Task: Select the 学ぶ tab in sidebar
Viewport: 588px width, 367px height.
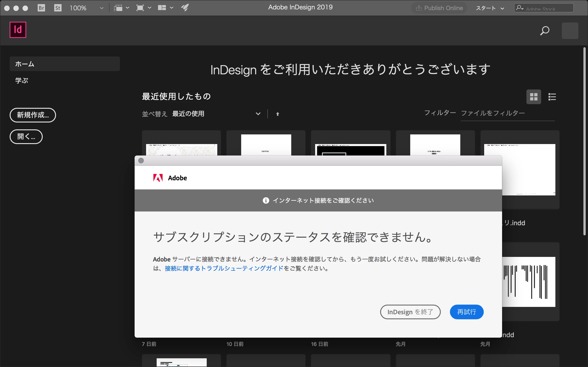Action: click(22, 80)
